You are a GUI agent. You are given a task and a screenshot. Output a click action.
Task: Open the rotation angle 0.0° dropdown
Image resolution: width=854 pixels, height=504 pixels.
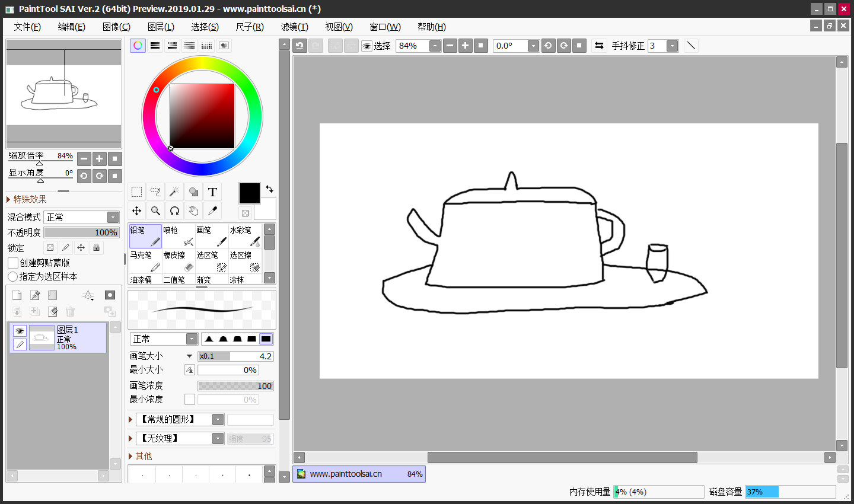(x=534, y=46)
